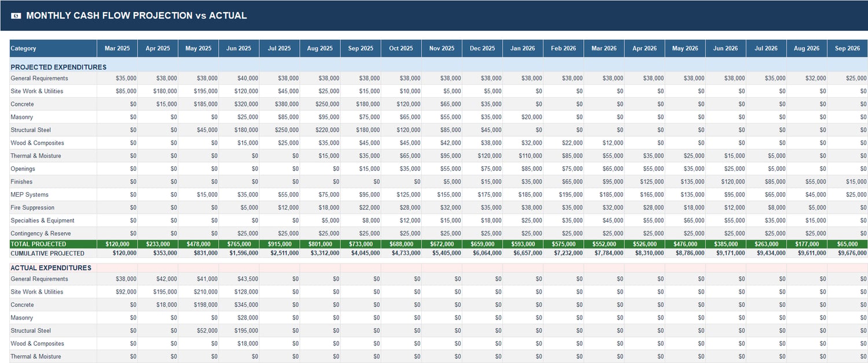
Task: Select the Jan 2026 column header
Action: click(x=523, y=49)
